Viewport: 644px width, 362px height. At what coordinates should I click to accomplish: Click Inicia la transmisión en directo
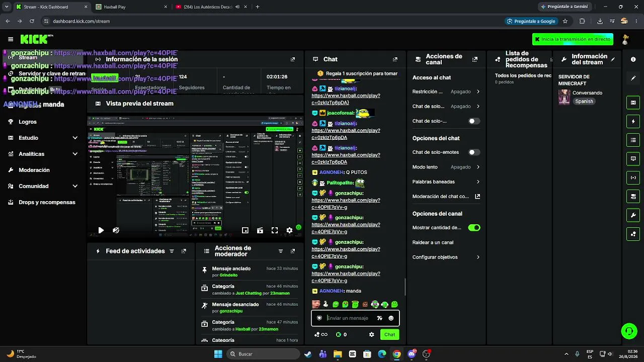pos(573,39)
